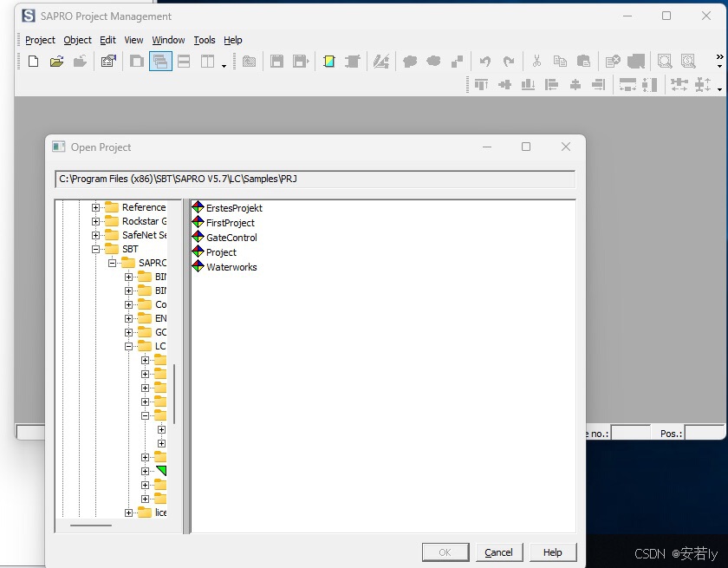Click the folder tree vertical scrollbar
This screenshot has height=568, width=728.
click(x=174, y=394)
